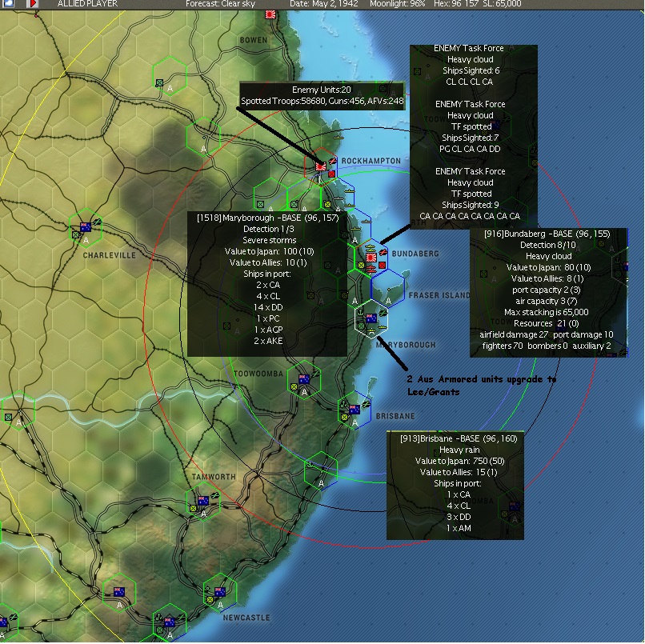Click the Tamworth airfield icon
Viewport: 645px width, 644px height.
(x=214, y=495)
